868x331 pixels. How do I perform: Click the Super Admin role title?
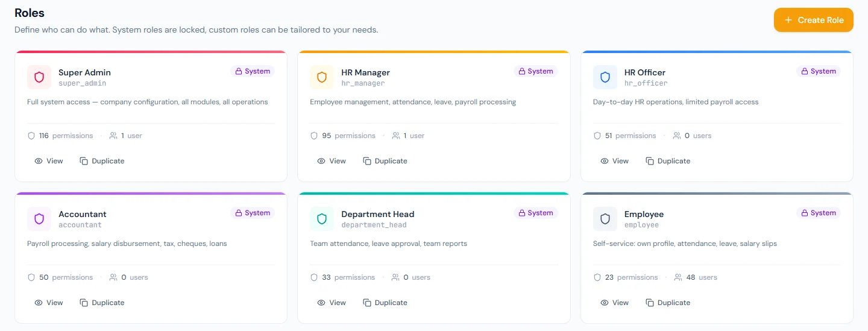coord(84,72)
